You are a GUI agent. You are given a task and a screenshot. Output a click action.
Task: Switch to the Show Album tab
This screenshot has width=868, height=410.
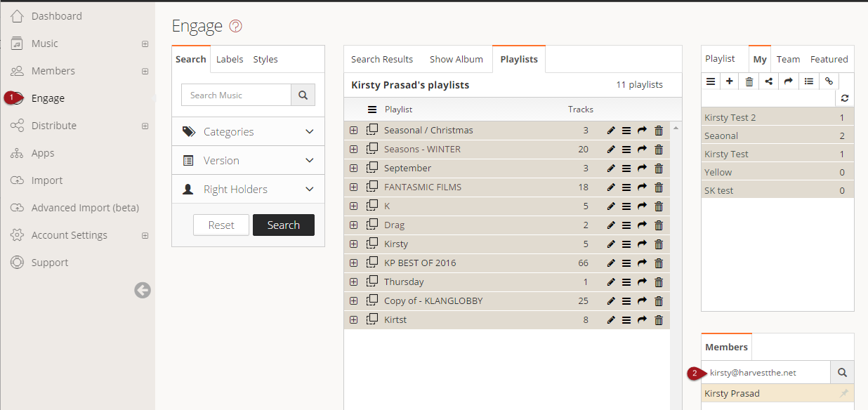tap(456, 60)
